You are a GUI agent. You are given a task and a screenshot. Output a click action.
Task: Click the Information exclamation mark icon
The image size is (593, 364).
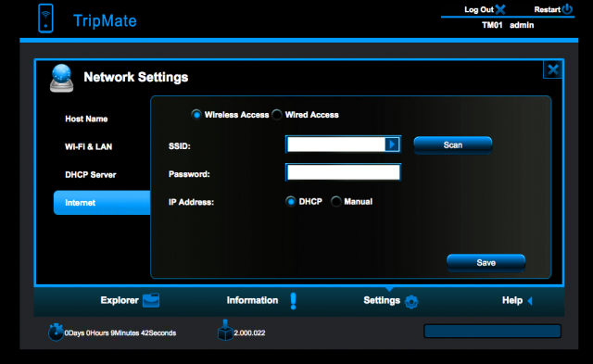(x=293, y=301)
